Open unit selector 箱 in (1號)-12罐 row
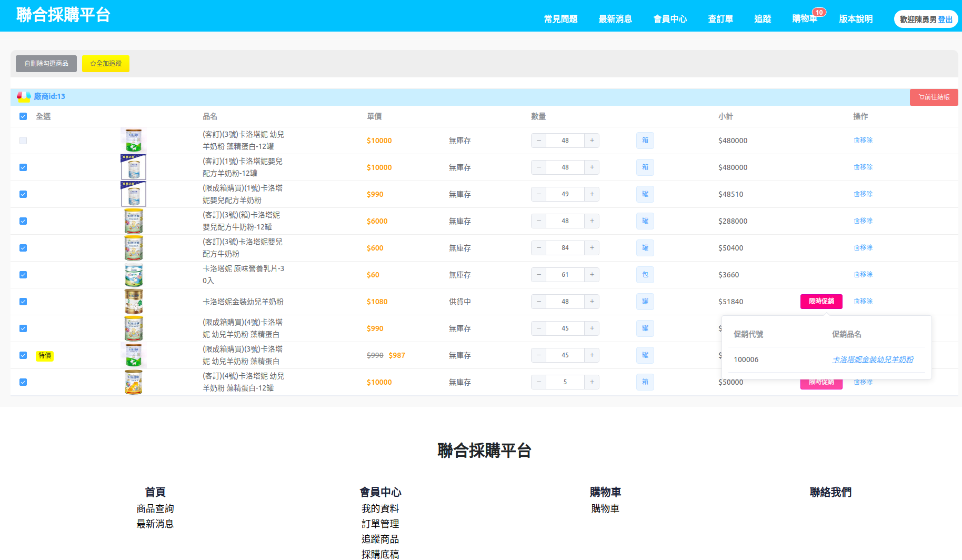962x560 pixels. pos(645,167)
